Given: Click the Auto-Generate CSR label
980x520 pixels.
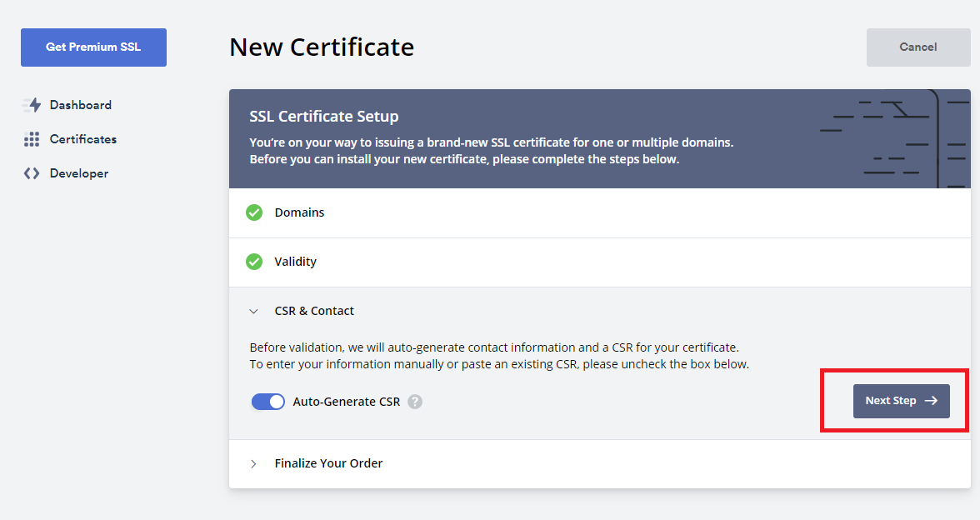Looking at the screenshot, I should coord(347,402).
